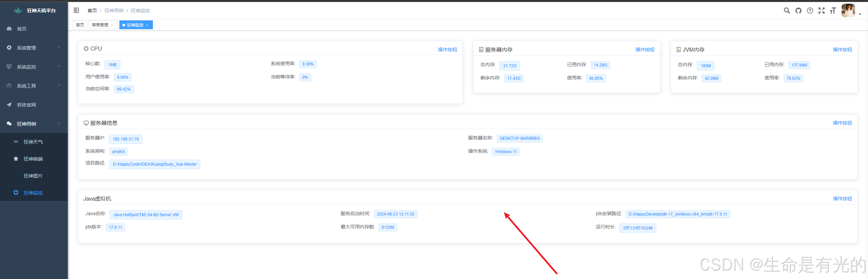Click the jdk-17.0.11 install path tag
This screenshot has height=279, width=868.
(678, 214)
